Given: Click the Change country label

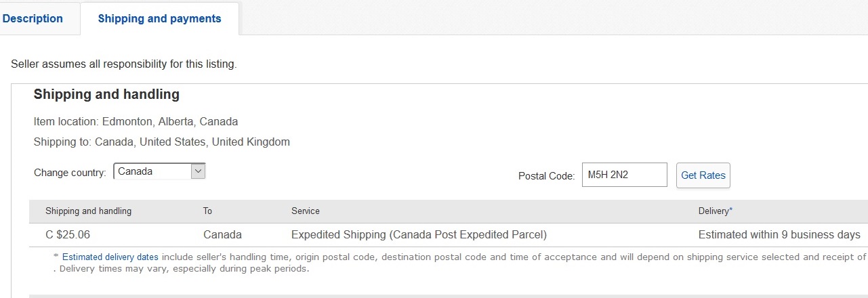Looking at the screenshot, I should [70, 173].
